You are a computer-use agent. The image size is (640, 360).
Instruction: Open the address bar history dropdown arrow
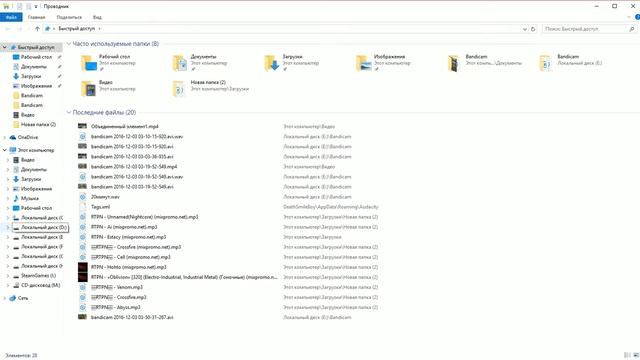coord(524,29)
